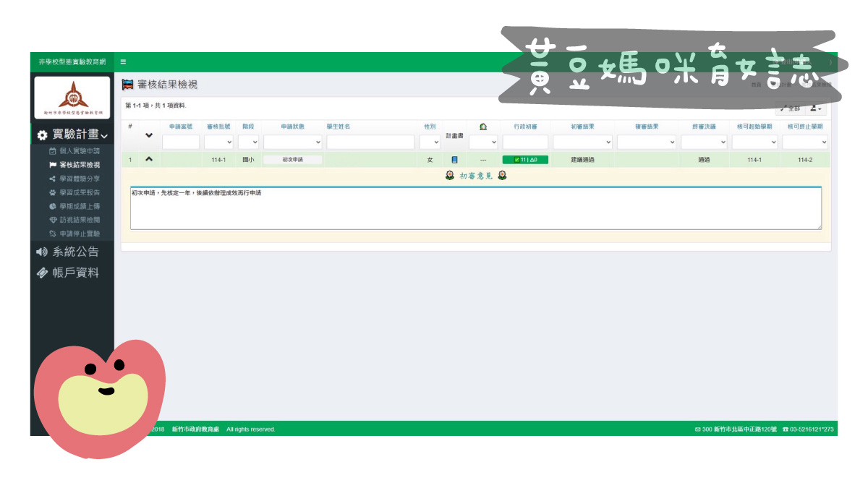Open the 核可終止學期 filter dropdown
868x488 pixels.
pyautogui.click(x=804, y=142)
